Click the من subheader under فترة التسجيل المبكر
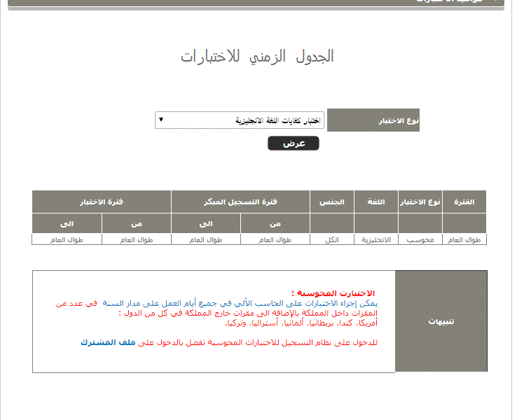This screenshot has height=420, width=517. pyautogui.click(x=275, y=224)
